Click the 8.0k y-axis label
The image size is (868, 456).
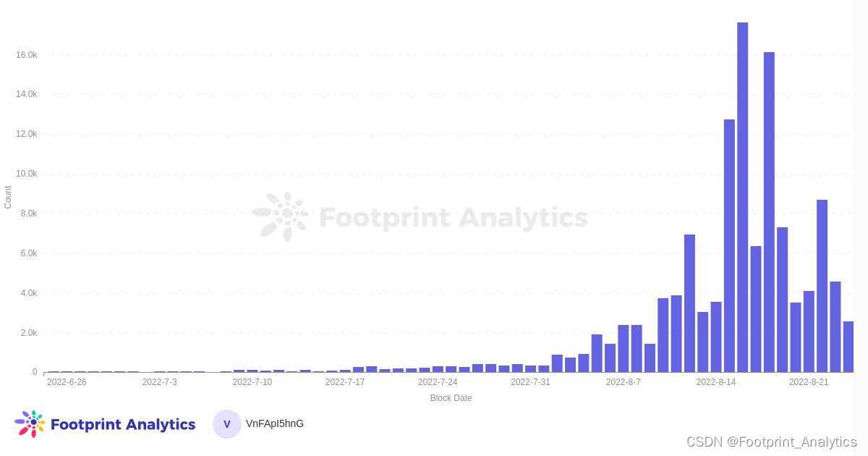pyautogui.click(x=27, y=214)
